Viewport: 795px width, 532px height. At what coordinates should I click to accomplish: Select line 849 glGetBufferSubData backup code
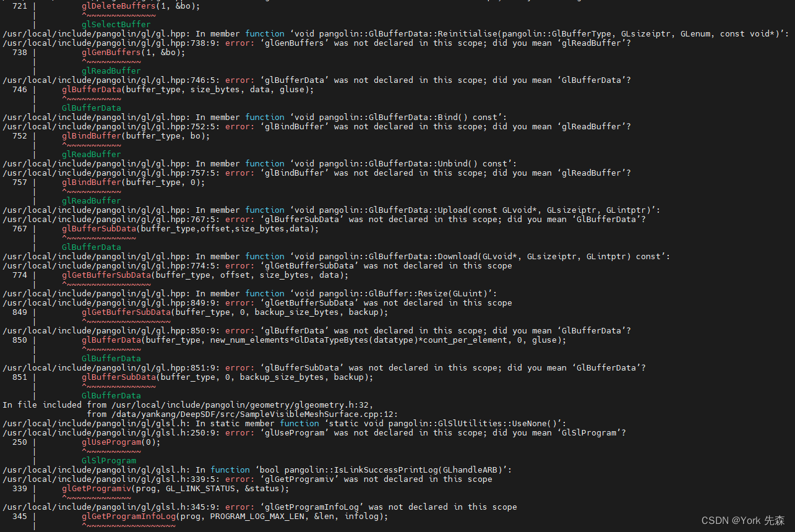pyautogui.click(x=234, y=312)
